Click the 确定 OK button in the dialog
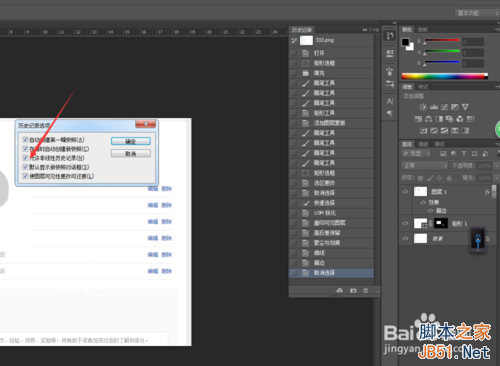Screen dimensions: 500x366 [x=131, y=141]
